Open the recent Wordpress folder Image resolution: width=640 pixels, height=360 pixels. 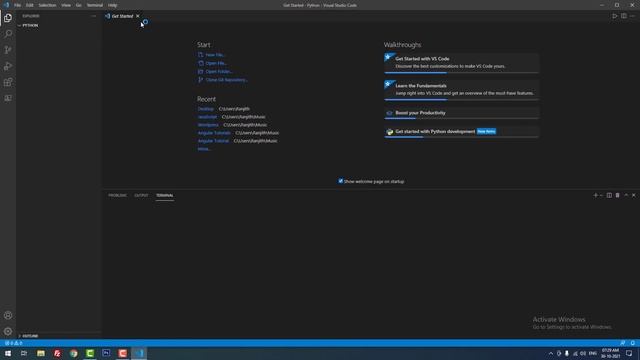[208, 125]
